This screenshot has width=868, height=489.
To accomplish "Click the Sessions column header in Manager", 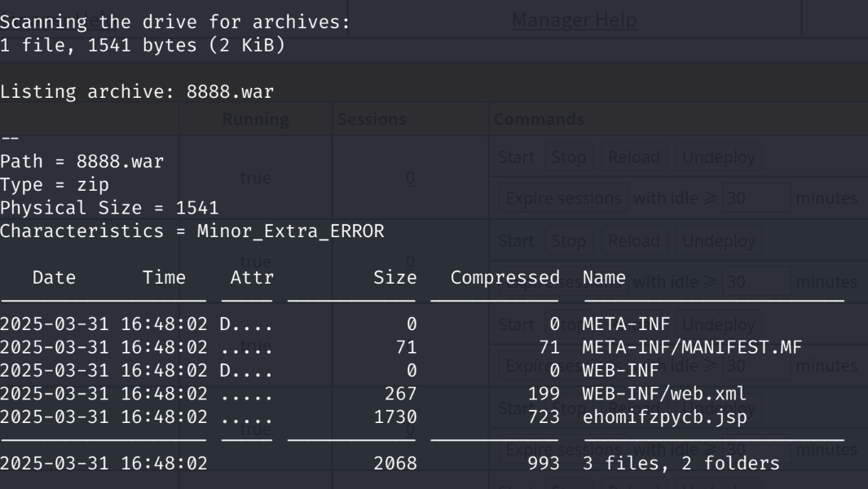I will point(372,120).
